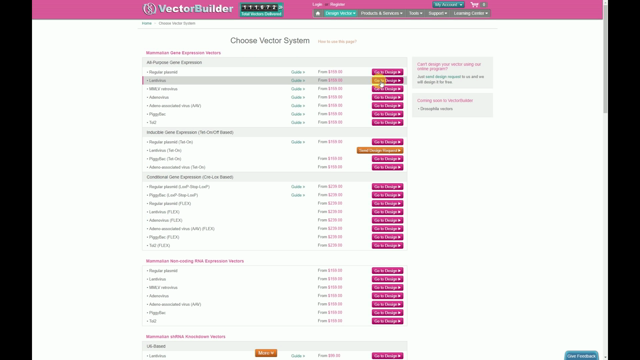Click 'send design request' link in sidebar
Screen dimensions: 640x360
tap(443, 77)
